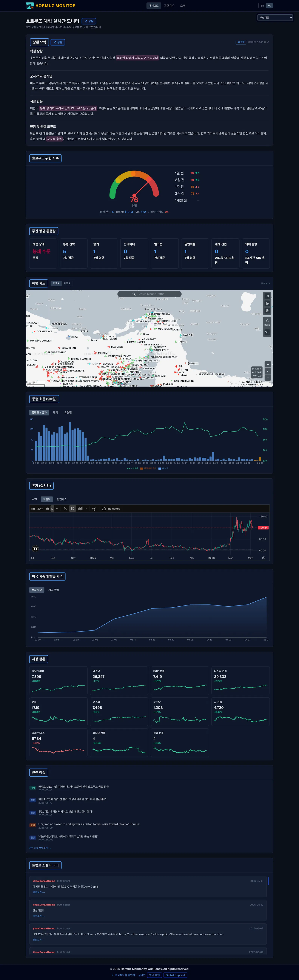This screenshot has width=299, height=980.
Task: Open the 섹션 이동 dropdown
Action: [x=275, y=18]
